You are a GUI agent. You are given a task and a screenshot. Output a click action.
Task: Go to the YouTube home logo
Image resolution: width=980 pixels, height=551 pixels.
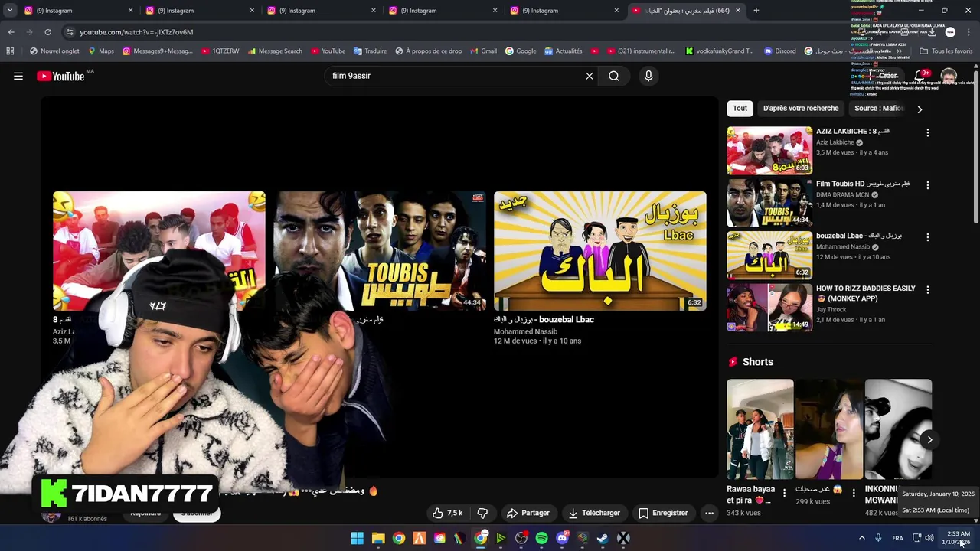(60, 76)
